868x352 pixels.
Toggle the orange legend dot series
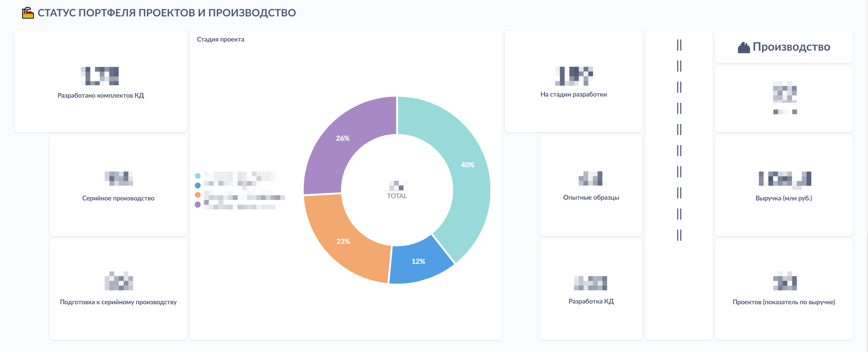198,195
